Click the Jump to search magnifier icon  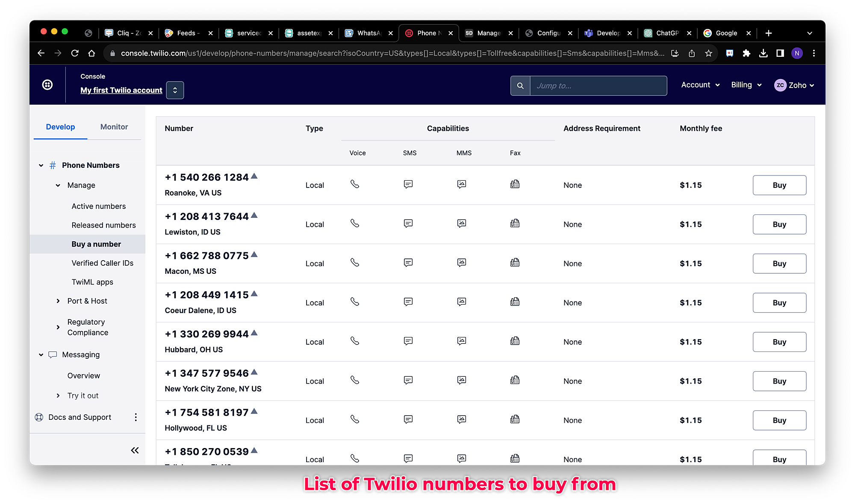click(520, 85)
